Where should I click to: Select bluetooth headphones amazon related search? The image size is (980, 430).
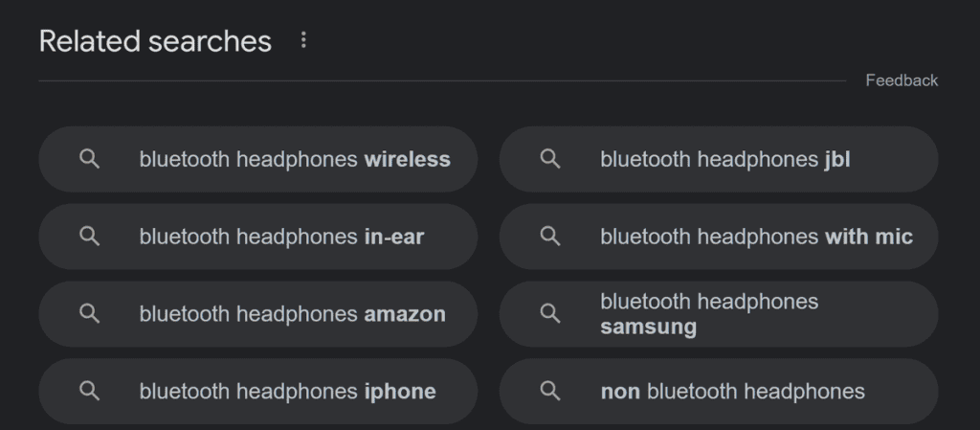click(x=258, y=314)
